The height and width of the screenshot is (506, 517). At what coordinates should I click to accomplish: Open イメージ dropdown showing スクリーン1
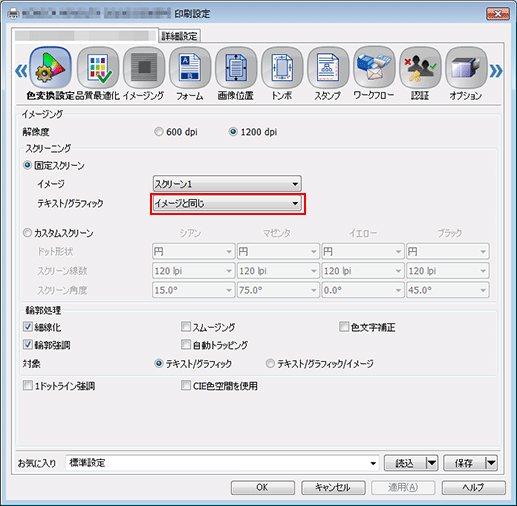[x=227, y=184]
